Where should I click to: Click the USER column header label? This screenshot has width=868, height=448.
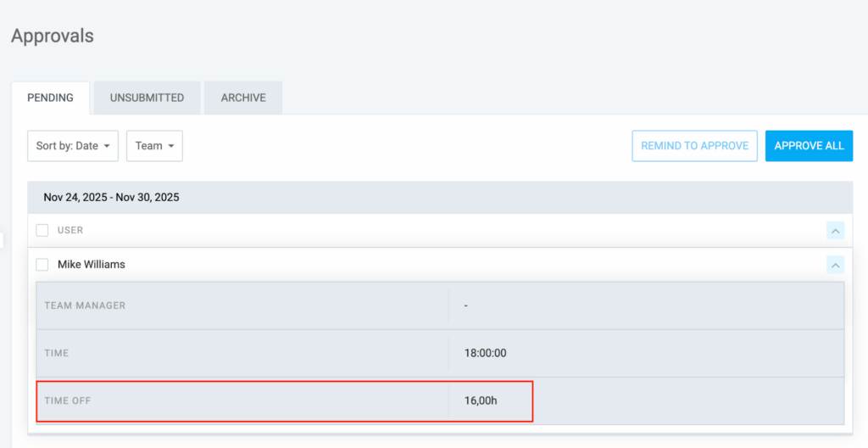coord(70,230)
